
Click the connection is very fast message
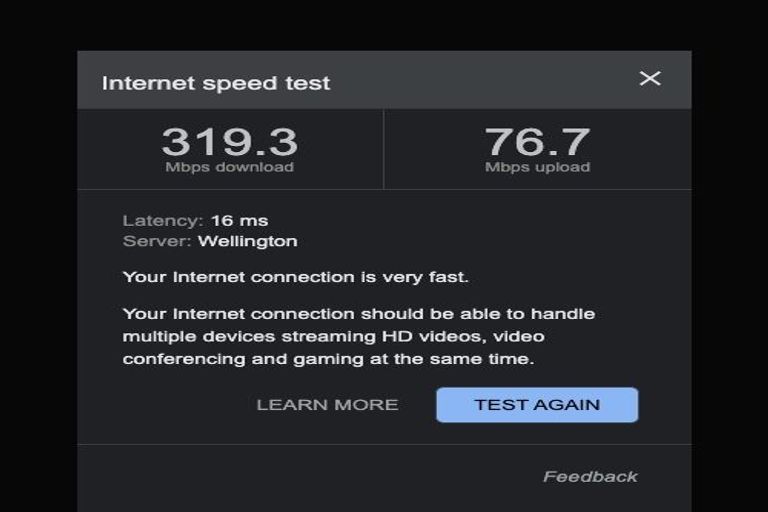pyautogui.click(x=295, y=277)
